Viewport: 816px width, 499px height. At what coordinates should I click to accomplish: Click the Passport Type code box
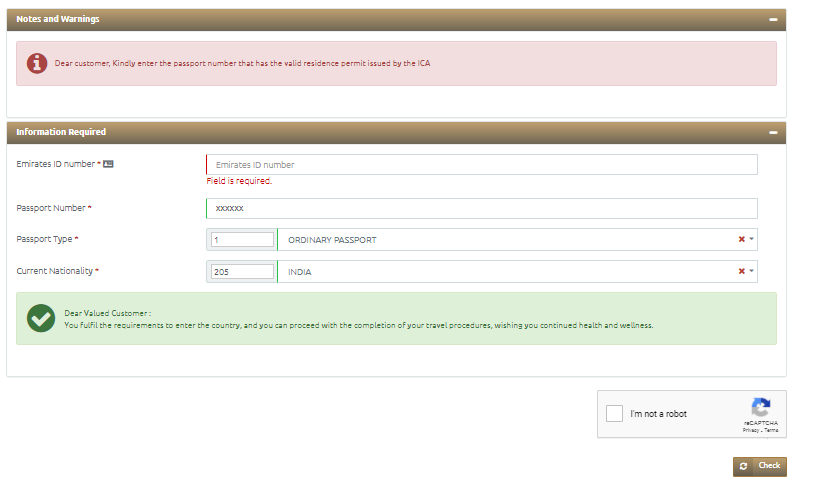pos(242,239)
